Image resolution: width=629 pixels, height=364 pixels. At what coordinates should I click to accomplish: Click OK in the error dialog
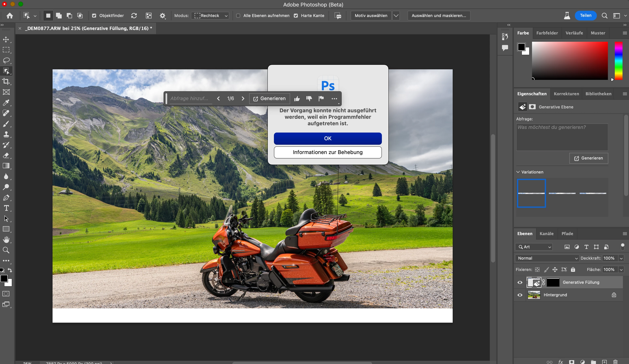click(x=327, y=139)
